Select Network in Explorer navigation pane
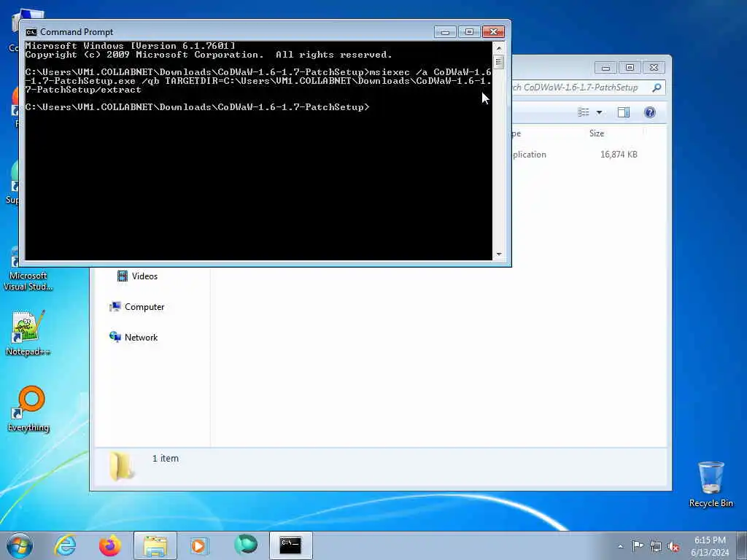 (134, 337)
